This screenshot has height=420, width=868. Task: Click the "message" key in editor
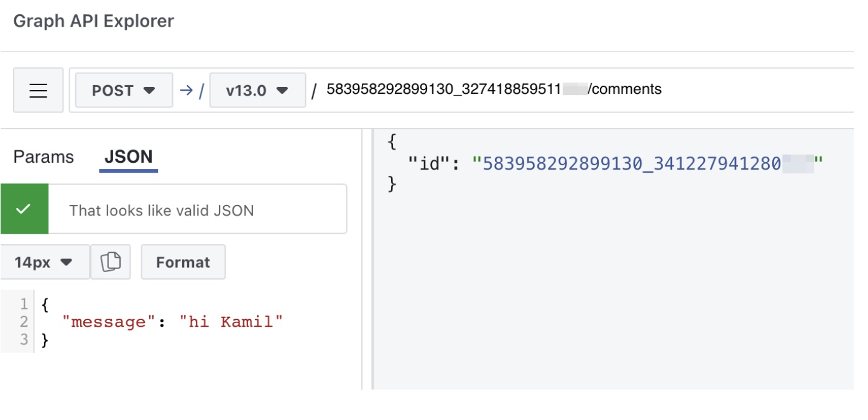click(108, 322)
